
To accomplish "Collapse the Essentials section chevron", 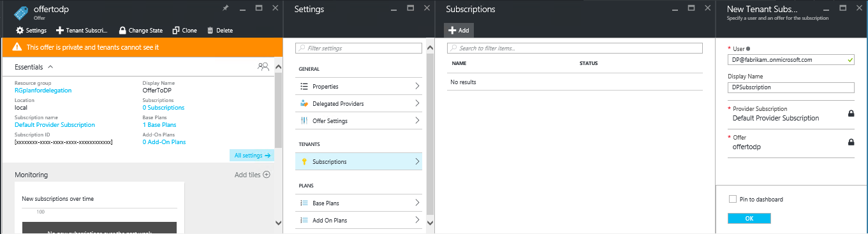I will tap(50, 66).
